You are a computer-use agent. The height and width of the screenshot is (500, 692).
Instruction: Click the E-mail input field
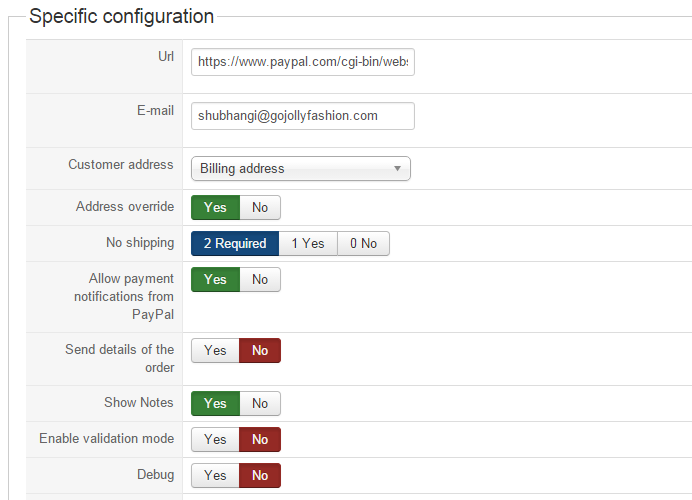point(302,116)
